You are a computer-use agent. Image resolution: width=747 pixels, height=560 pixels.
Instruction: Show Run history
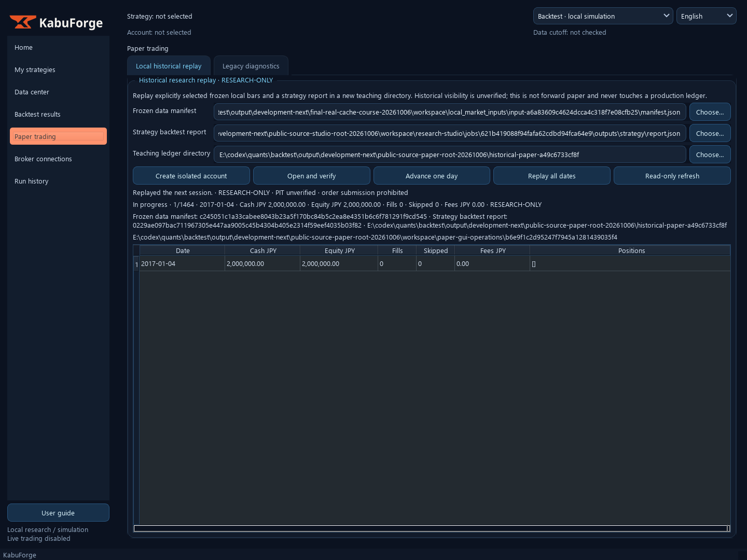[x=58, y=181]
